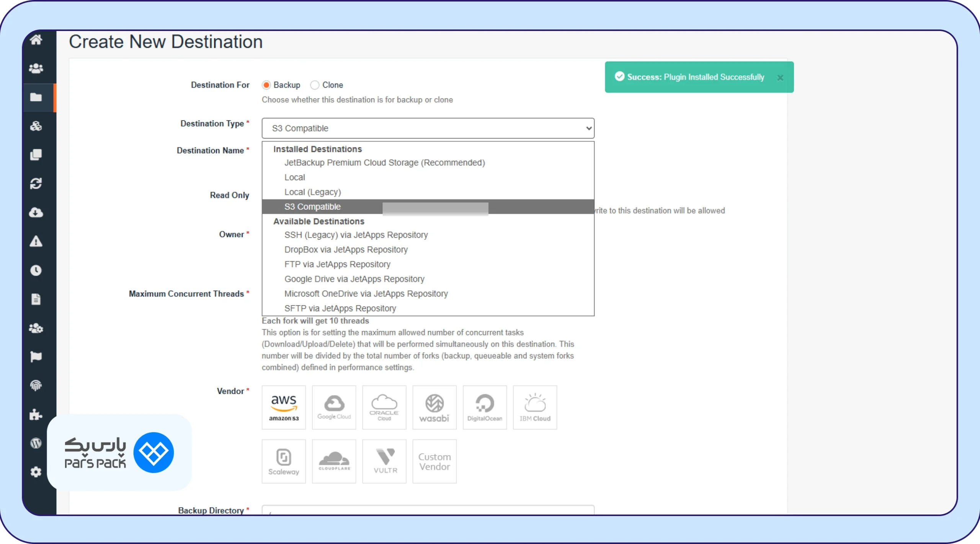Viewport: 980px width, 544px height.
Task: Dismiss the Plugin Installed Successfully notification
Action: tap(780, 78)
